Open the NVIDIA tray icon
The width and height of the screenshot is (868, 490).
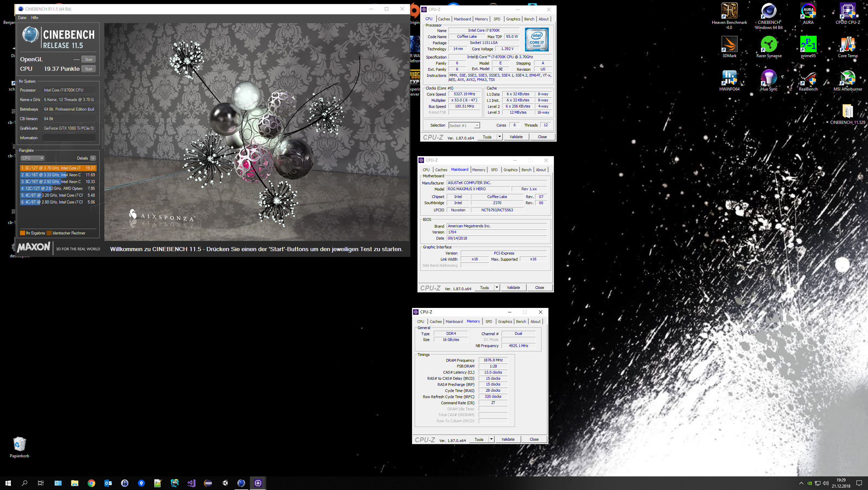click(x=810, y=483)
